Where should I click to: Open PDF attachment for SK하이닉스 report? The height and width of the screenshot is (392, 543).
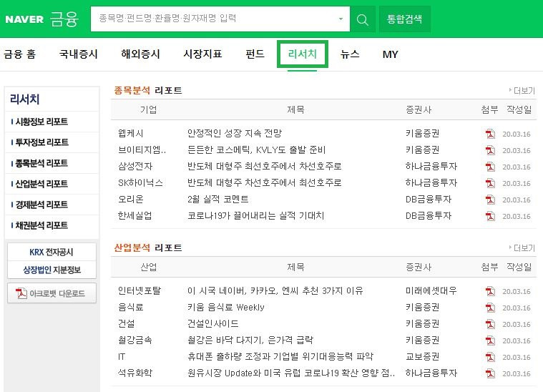[x=490, y=183]
